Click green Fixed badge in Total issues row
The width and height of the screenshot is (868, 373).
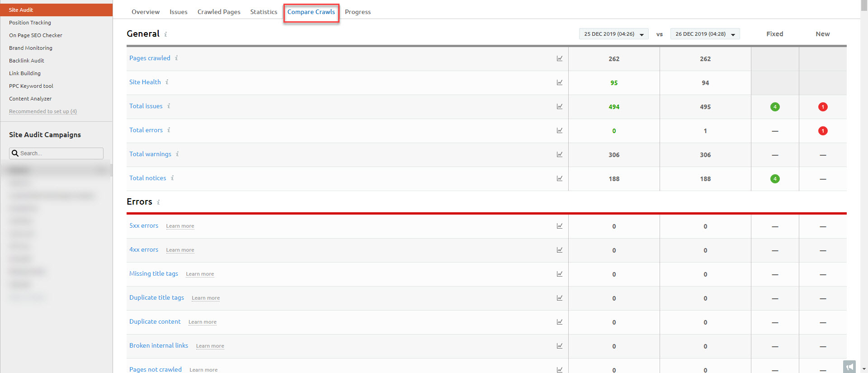click(774, 107)
